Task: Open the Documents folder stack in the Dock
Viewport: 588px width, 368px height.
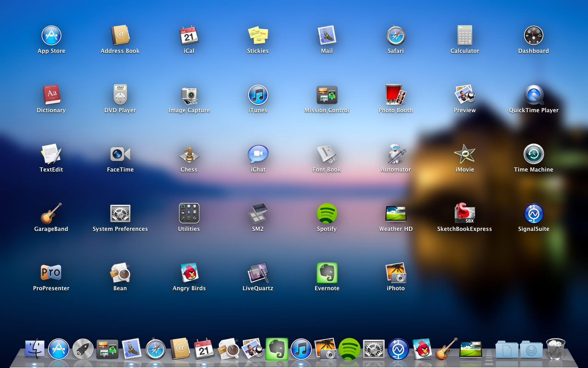Action: pyautogui.click(x=507, y=349)
